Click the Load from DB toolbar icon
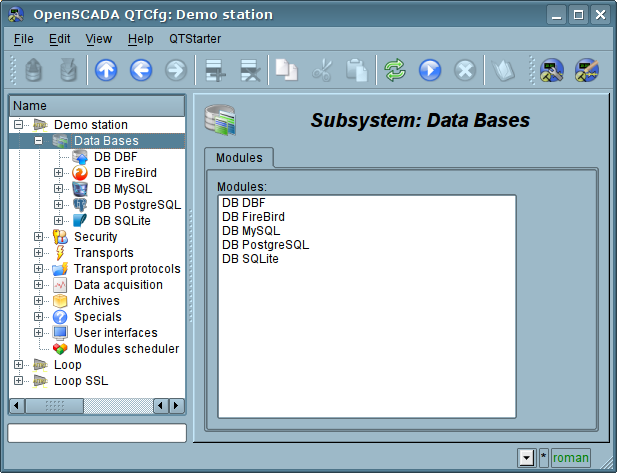617x473 pixels. pyautogui.click(x=33, y=70)
